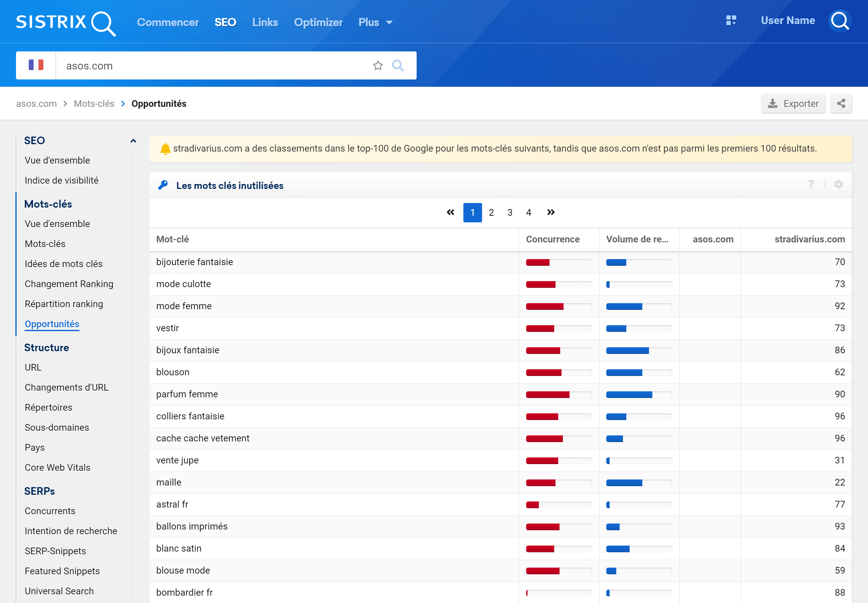The width and height of the screenshot is (868, 603).
Task: Click keyword 'blouson' in the table
Action: (173, 372)
